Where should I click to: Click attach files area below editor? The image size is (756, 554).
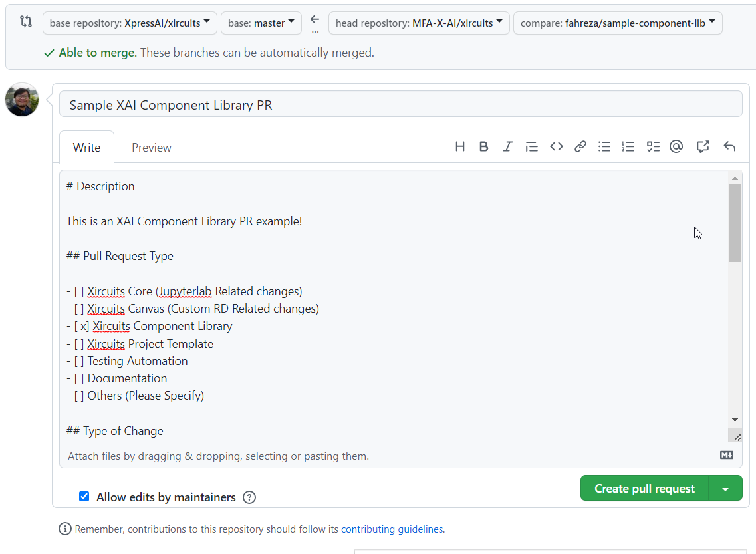[x=400, y=456]
